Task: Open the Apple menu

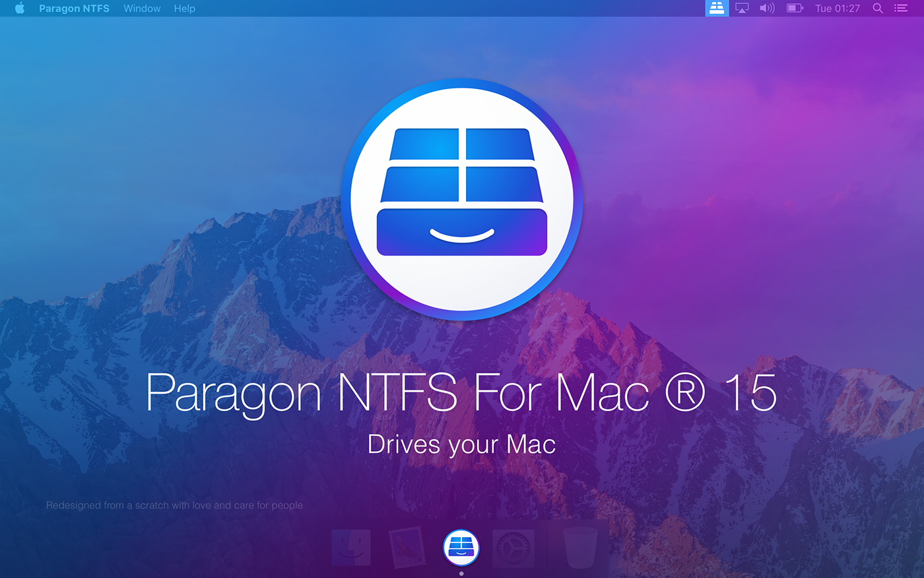Action: coord(20,9)
